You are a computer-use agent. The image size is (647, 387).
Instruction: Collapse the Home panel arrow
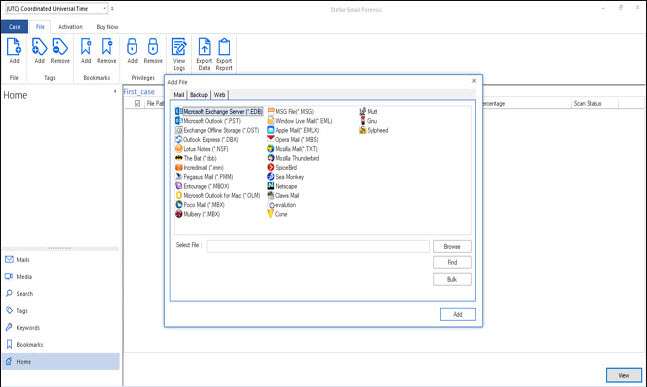point(115,92)
